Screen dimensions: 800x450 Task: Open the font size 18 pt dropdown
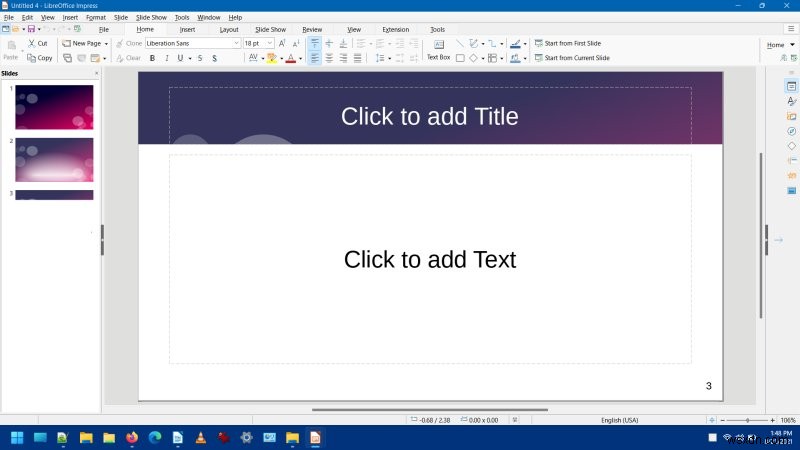coord(270,43)
